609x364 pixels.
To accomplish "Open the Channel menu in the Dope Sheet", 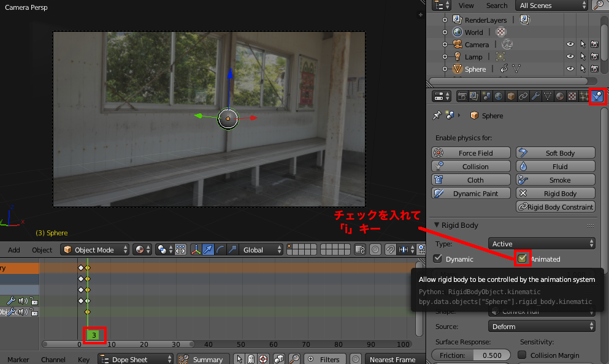I will 53,360.
